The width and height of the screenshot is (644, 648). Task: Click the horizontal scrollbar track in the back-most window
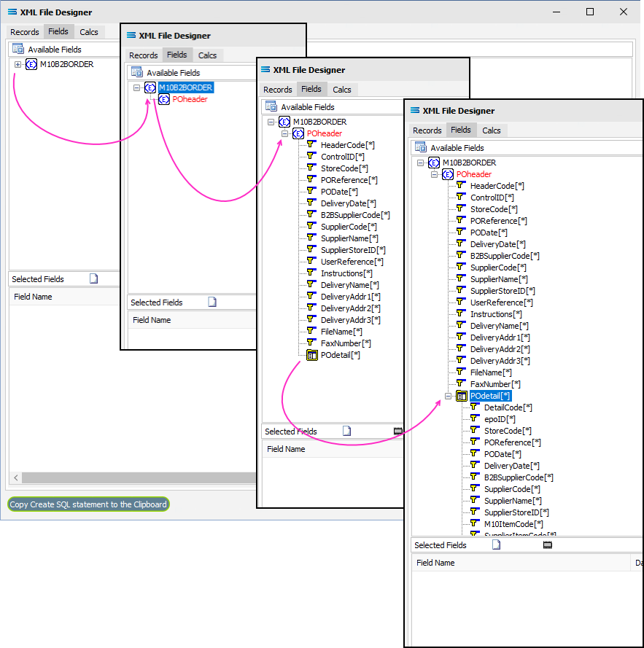(x=139, y=477)
